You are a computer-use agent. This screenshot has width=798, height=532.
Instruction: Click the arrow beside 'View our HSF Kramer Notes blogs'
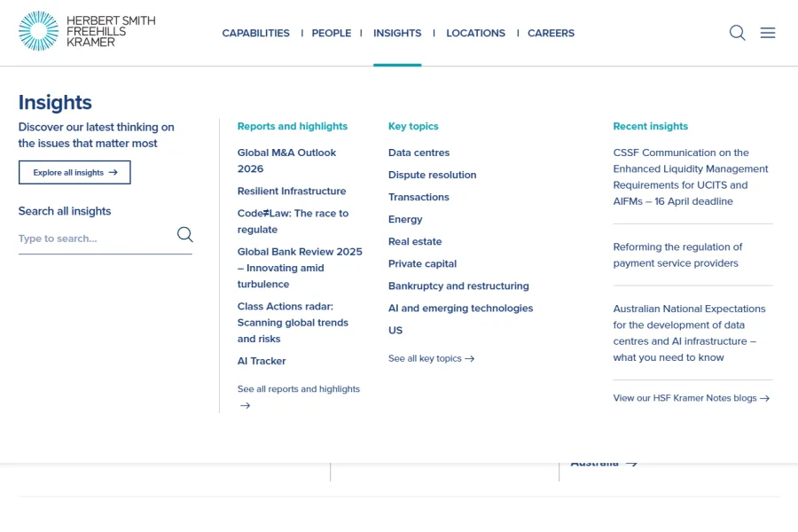tap(764, 398)
